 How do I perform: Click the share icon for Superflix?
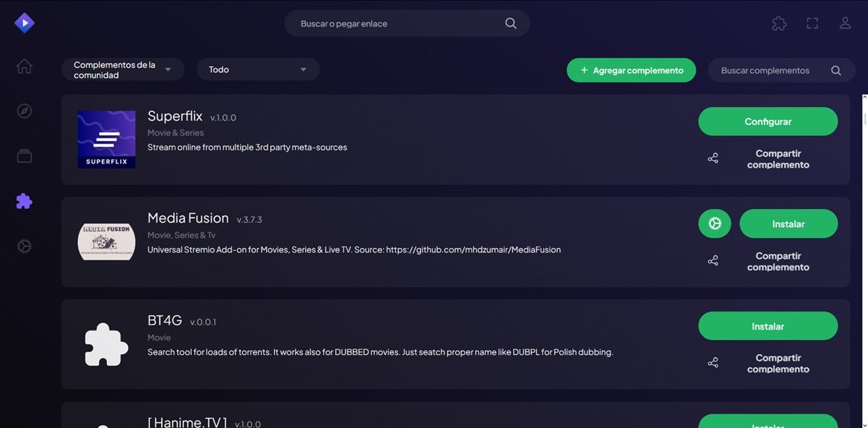[713, 158]
